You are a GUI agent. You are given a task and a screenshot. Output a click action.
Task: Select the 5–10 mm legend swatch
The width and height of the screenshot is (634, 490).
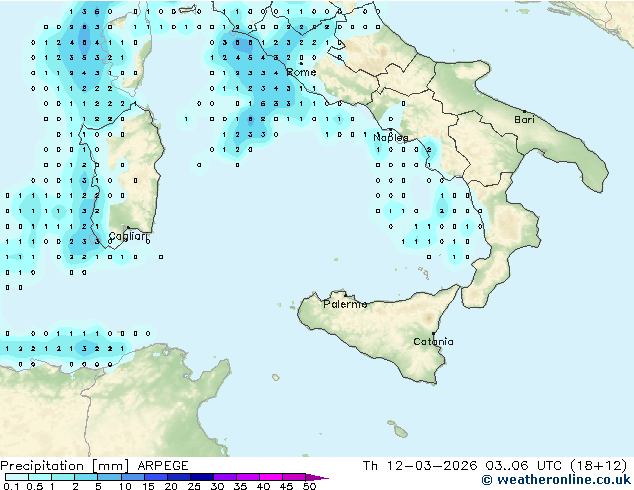coord(109,477)
